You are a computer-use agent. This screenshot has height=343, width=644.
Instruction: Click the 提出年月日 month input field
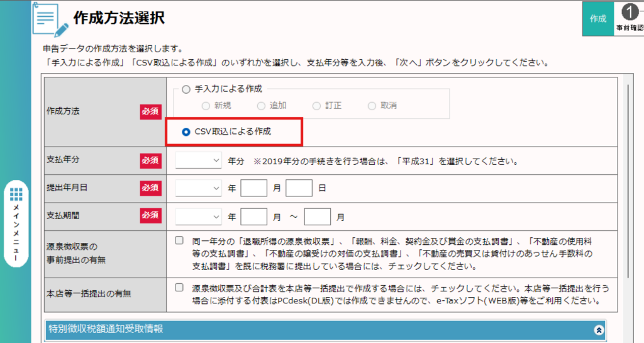tap(254, 188)
